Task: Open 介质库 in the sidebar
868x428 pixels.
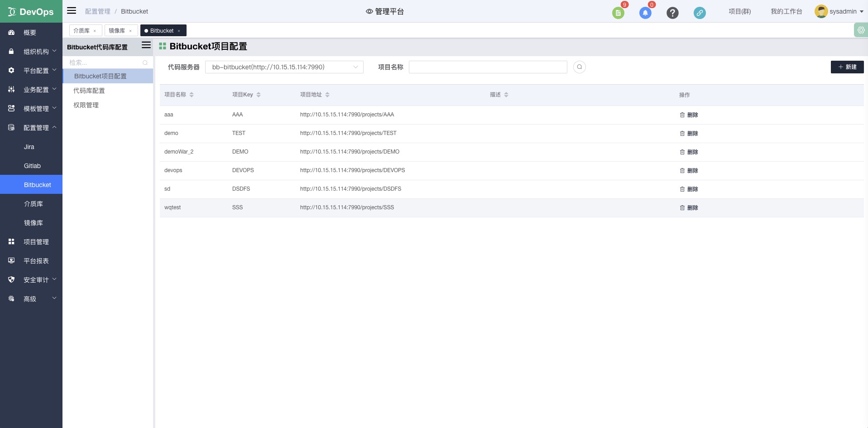Action: point(31,204)
